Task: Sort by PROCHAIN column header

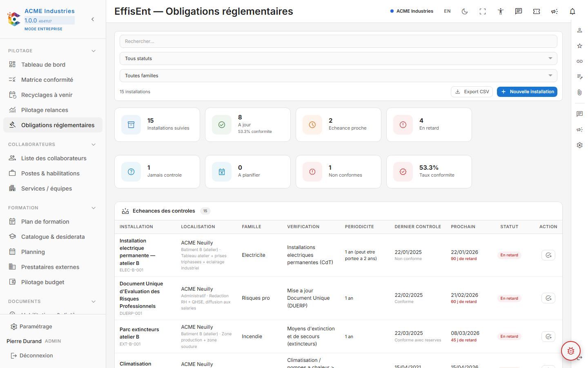Action: pos(463,227)
